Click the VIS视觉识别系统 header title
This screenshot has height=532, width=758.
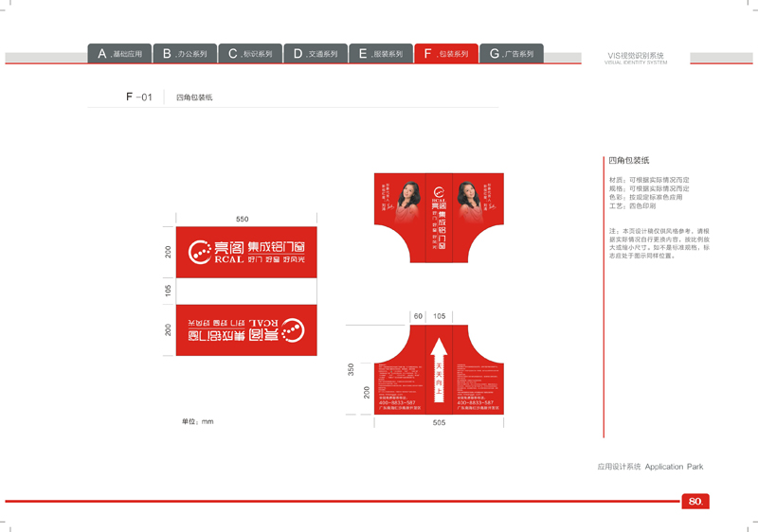[636, 56]
